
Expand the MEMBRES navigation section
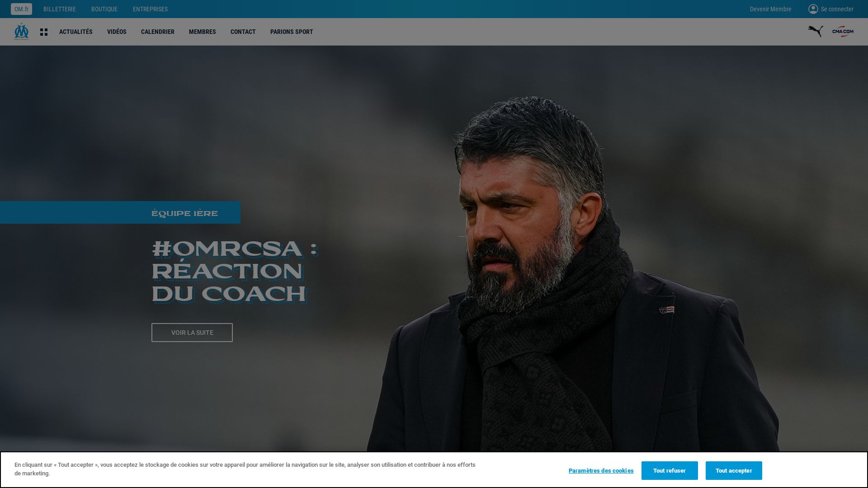click(202, 32)
